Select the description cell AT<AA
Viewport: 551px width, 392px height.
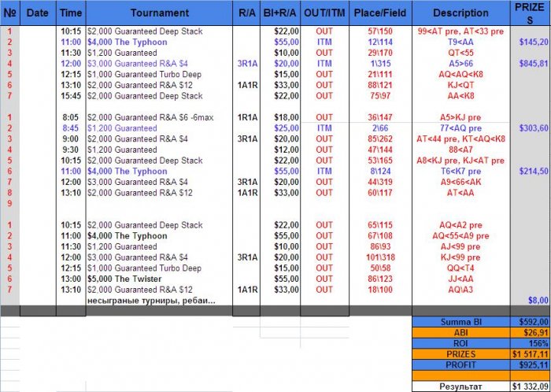coord(460,193)
